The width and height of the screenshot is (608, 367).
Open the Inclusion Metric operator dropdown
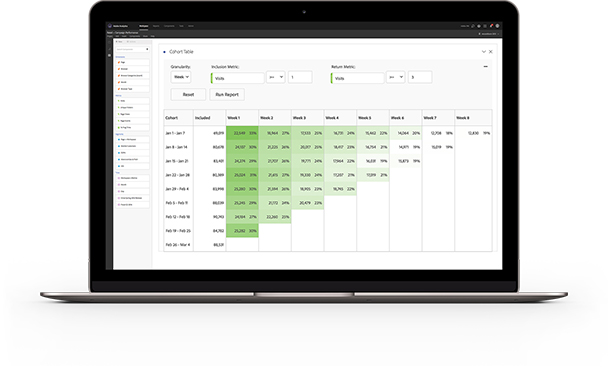(x=276, y=77)
